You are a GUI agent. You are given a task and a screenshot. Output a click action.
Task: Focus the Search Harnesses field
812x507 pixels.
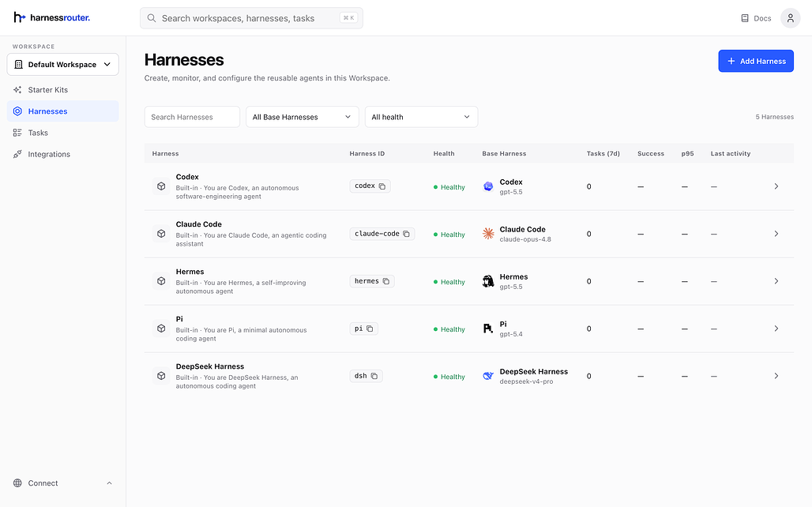tap(192, 117)
